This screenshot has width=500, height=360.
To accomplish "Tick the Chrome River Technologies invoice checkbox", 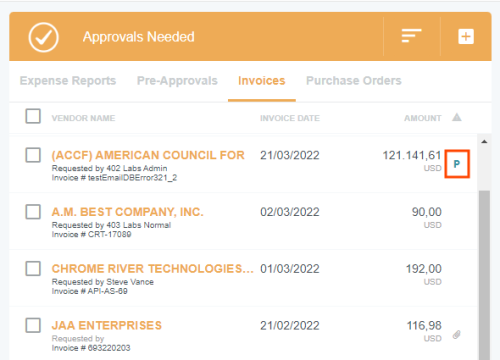I will (33, 268).
